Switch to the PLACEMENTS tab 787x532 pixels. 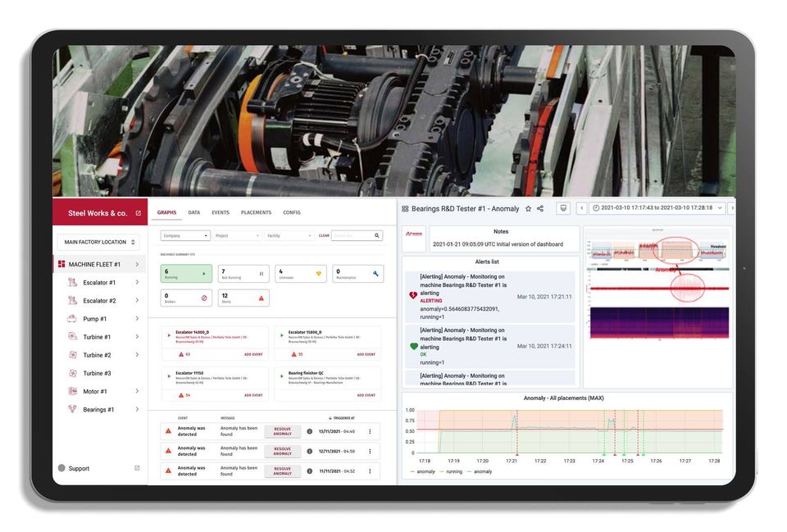tap(256, 213)
